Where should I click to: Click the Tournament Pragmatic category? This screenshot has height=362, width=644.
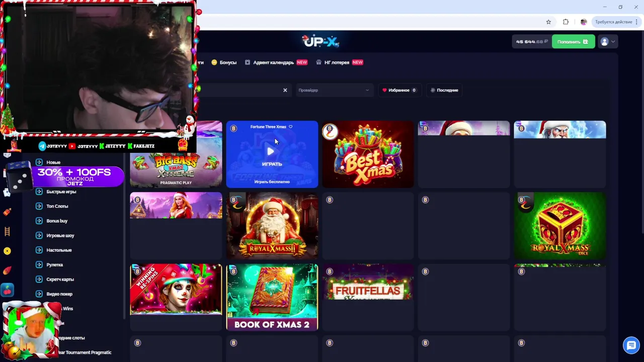(x=85, y=352)
